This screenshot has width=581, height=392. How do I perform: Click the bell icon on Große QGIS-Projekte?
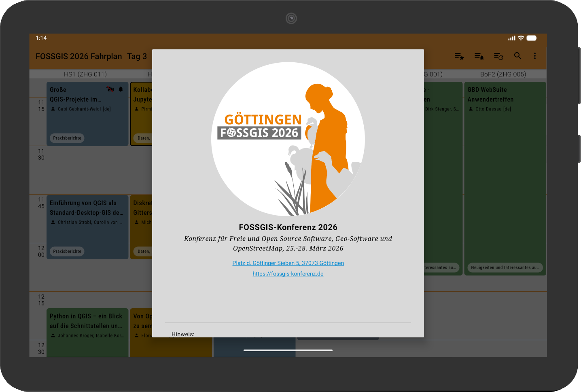(x=121, y=89)
